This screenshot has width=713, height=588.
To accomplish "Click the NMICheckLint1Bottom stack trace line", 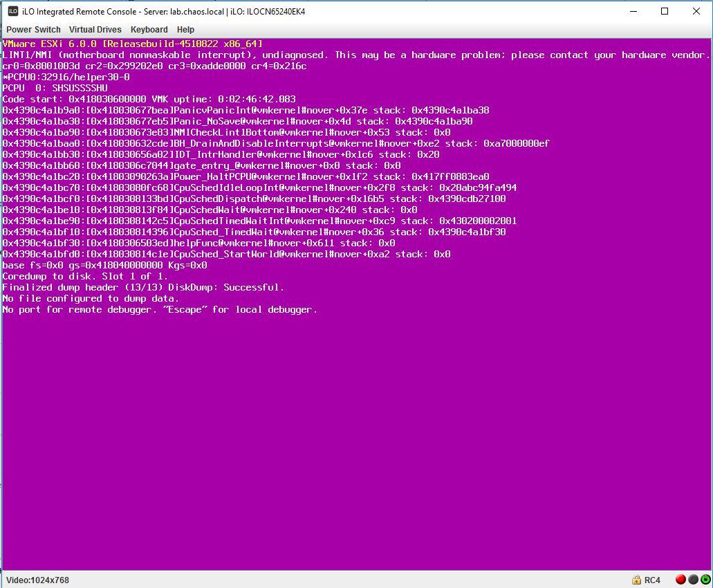I will [226, 132].
